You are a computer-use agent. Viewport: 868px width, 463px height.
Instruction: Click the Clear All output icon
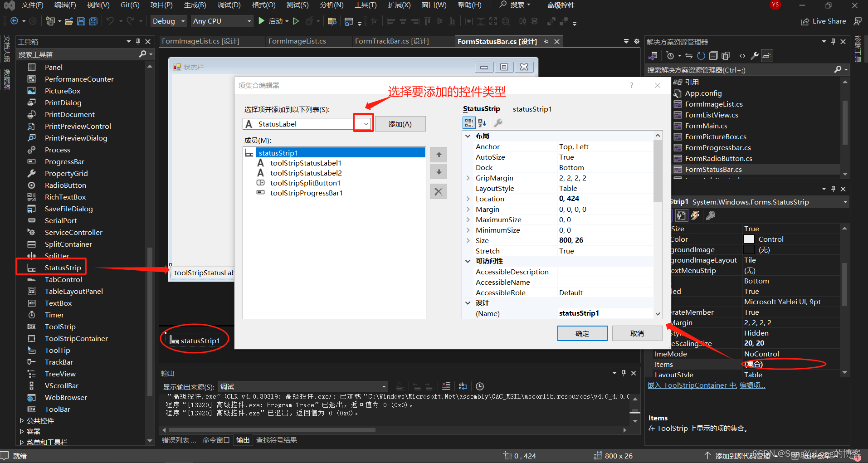446,386
